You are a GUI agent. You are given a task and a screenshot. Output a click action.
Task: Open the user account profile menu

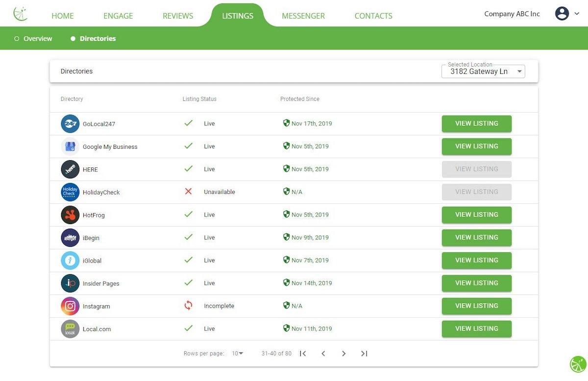567,14
